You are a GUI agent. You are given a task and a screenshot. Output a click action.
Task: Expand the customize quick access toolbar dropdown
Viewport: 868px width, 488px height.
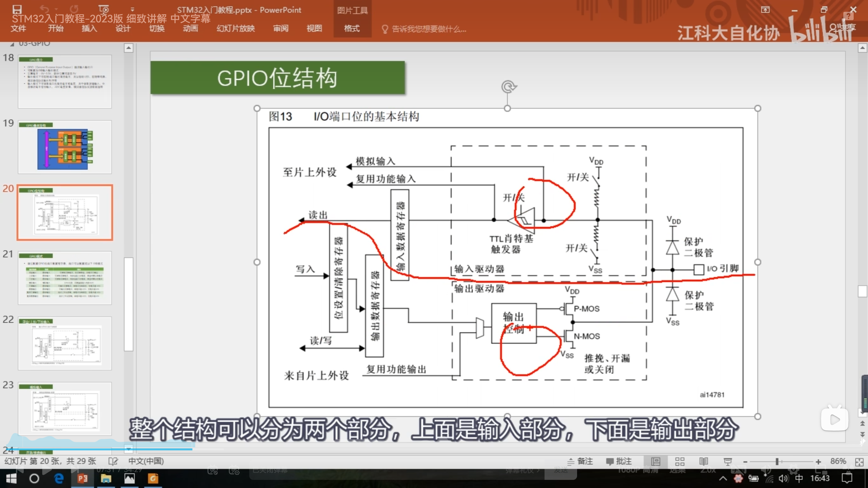(x=132, y=9)
